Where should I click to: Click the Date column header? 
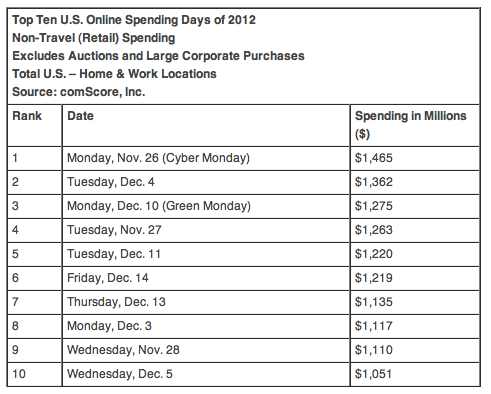pos(80,116)
